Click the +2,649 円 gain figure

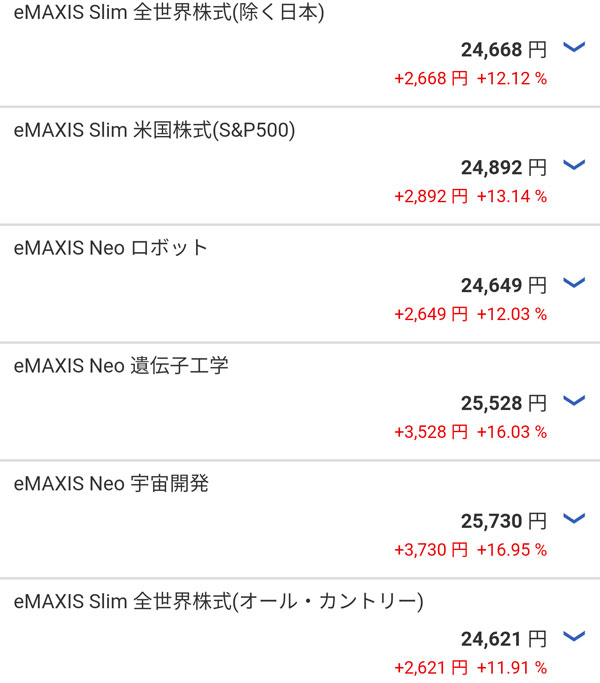[431, 314]
